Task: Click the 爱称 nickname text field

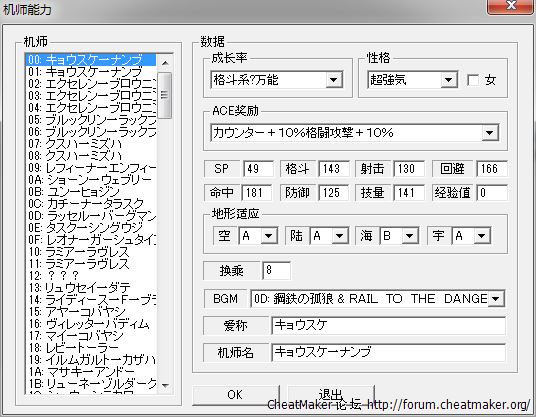Action: coord(388,325)
